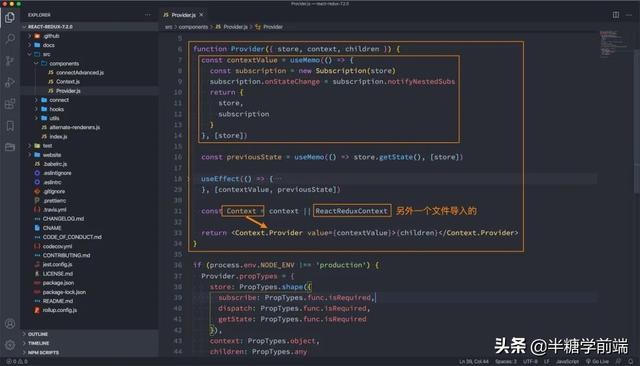Click the Explorer more actions ellipsis

pyautogui.click(x=147, y=15)
